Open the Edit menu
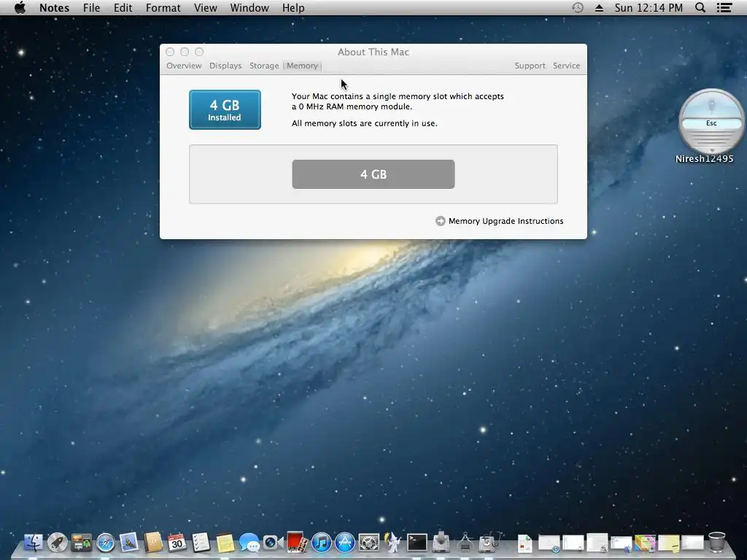Screen dimensions: 747x560 coord(123,7)
